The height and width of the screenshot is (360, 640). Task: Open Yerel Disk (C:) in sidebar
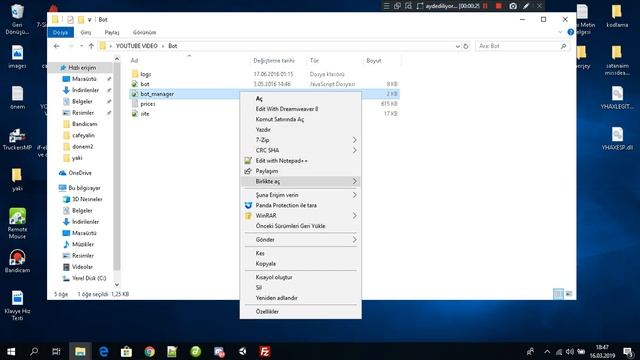pos(89,278)
